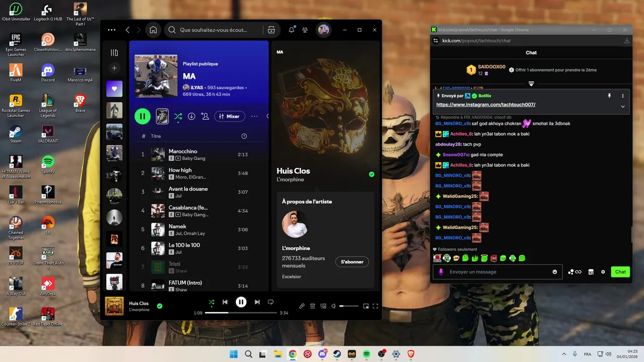Skip to the next track
This screenshot has width=644, height=362.
pyautogui.click(x=257, y=302)
